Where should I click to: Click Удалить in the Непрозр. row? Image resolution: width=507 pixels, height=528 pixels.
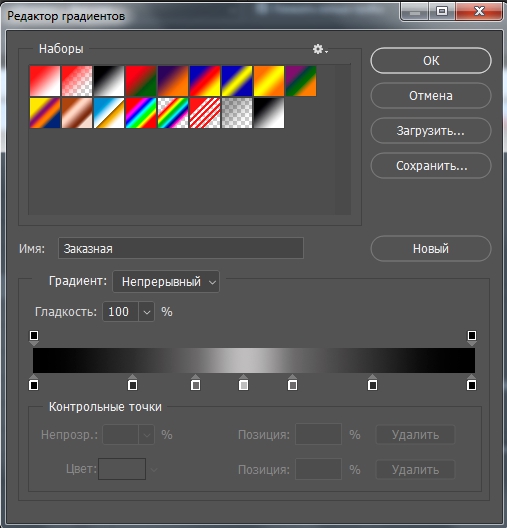point(415,435)
